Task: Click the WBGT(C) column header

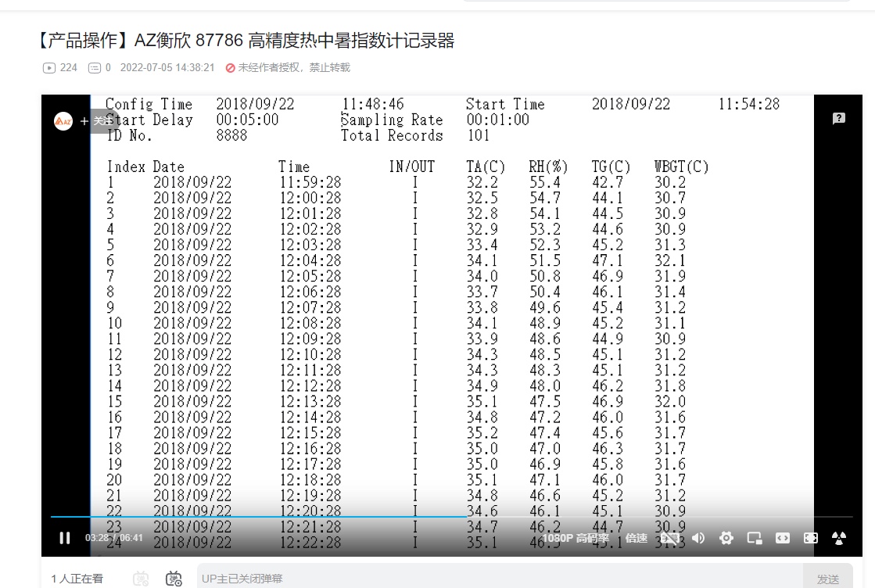Action: [681, 167]
